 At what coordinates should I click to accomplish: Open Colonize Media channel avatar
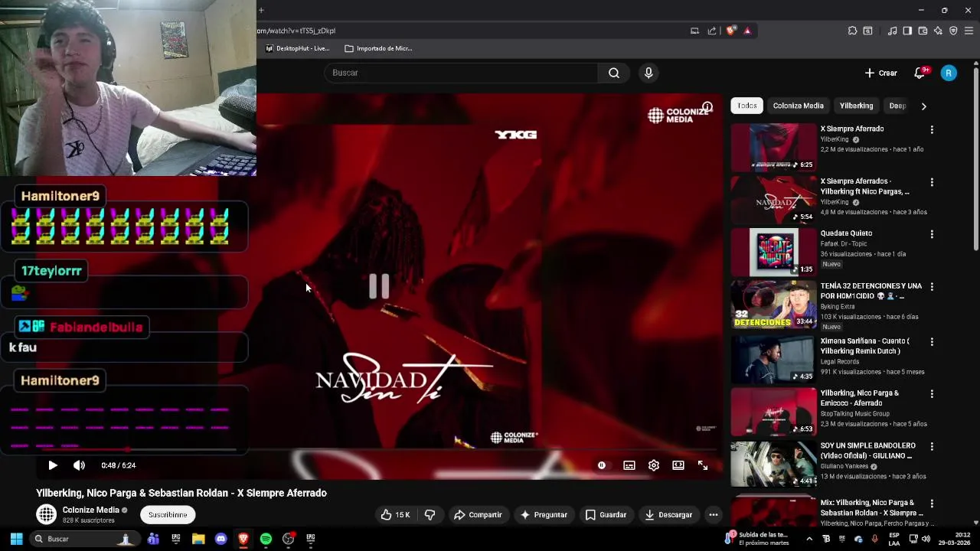point(47,514)
